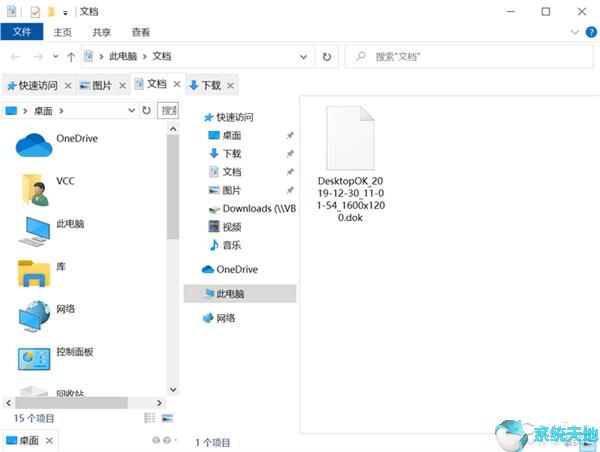Screen dimensions: 600x452
Task: Select OneDrive in navigation tree
Action: [230, 269]
